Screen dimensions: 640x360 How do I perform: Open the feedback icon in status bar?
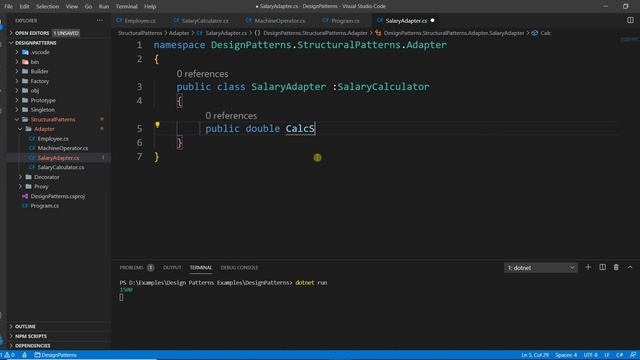tap(633, 355)
